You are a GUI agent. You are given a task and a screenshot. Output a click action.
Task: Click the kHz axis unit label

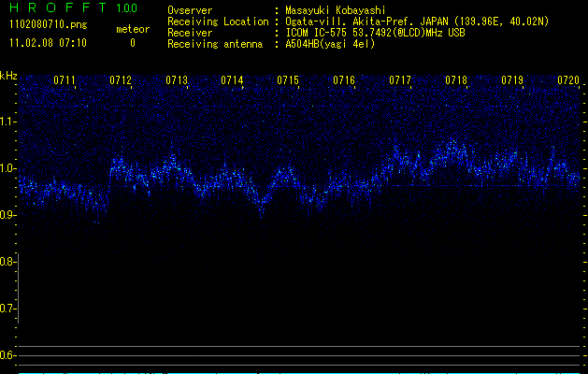[8, 76]
